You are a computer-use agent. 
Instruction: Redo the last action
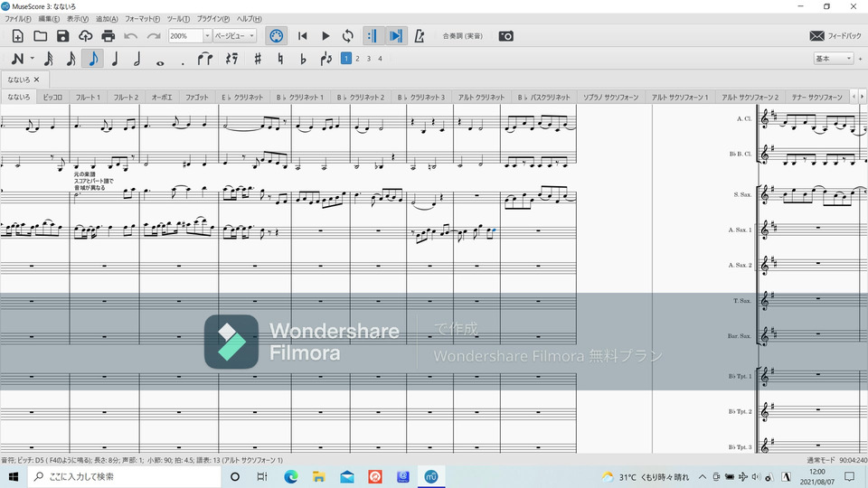(x=154, y=36)
